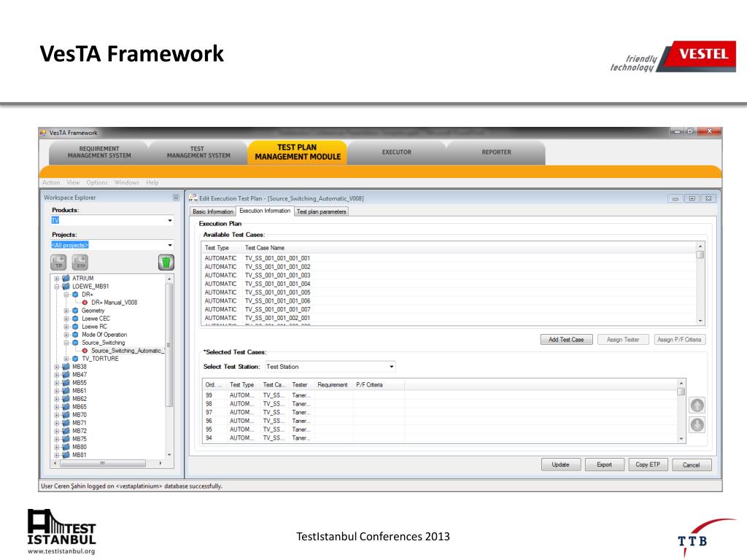This screenshot has width=747, height=560.
Task: Close the Workspace Explorer panel icon
Action: [x=176, y=197]
